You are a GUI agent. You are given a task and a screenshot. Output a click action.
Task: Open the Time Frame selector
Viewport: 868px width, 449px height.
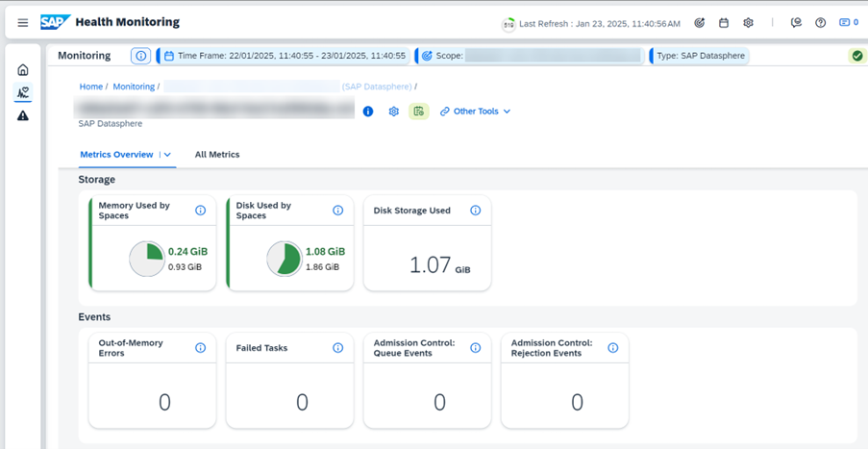[285, 56]
